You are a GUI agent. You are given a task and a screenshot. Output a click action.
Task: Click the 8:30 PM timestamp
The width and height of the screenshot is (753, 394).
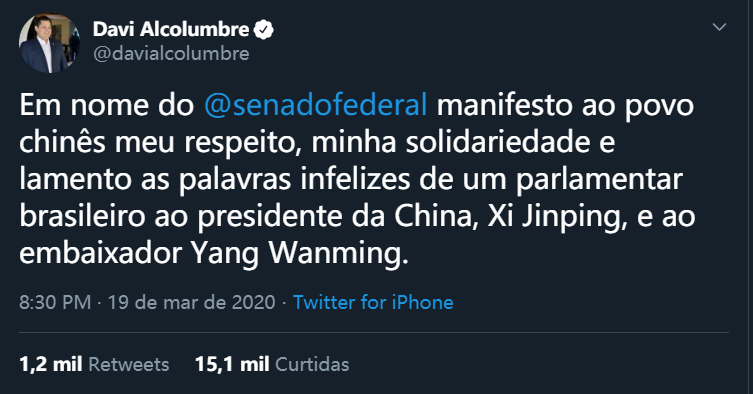click(55, 302)
